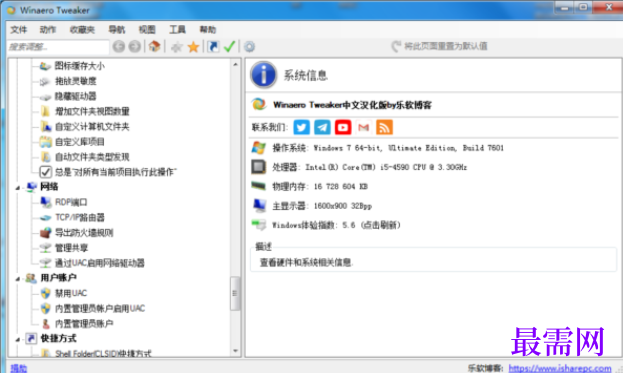Open the Gmail contact icon

click(364, 128)
